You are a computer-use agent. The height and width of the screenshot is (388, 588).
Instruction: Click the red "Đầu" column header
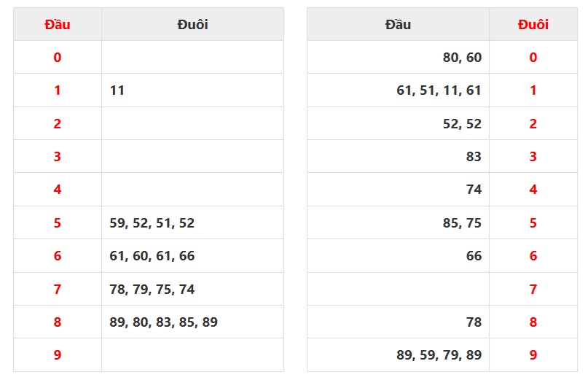58,25
